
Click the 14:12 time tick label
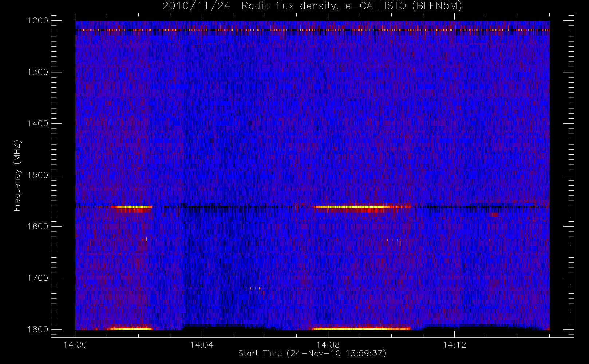tap(454, 345)
